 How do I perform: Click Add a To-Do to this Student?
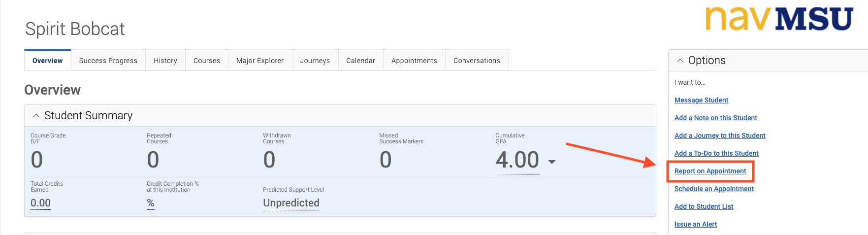pyautogui.click(x=716, y=153)
